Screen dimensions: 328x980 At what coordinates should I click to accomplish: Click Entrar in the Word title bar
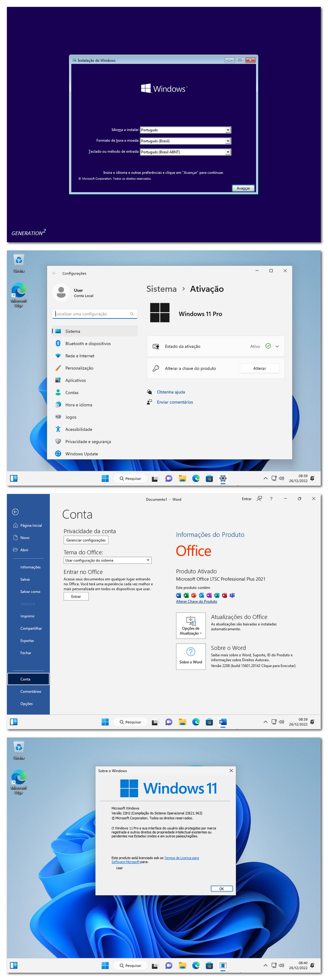tap(247, 499)
